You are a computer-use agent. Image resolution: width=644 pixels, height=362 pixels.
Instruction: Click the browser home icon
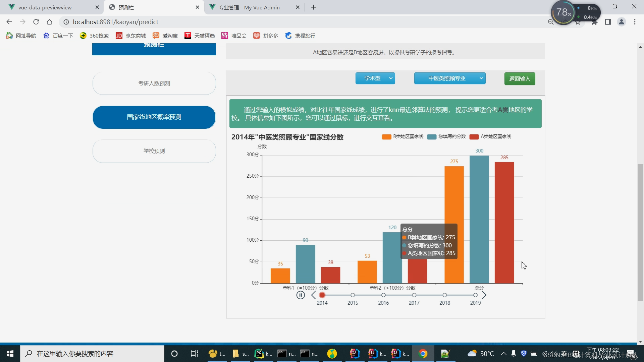tap(49, 22)
